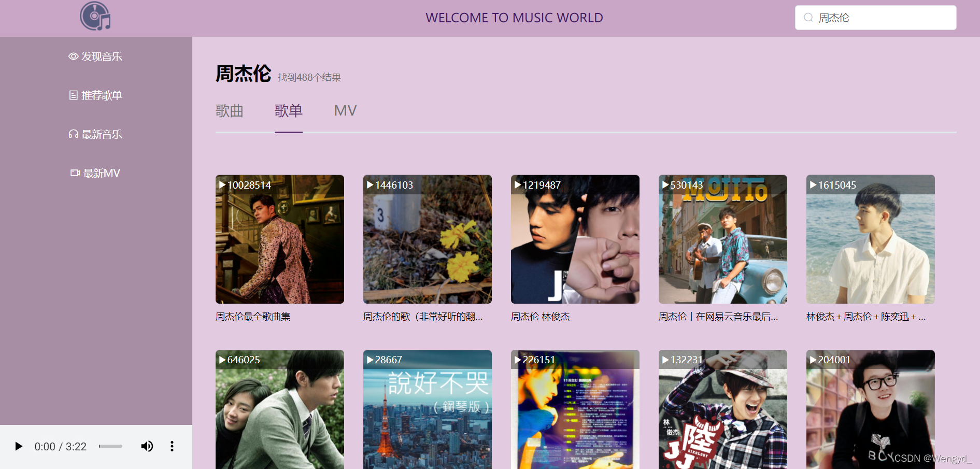
Task: Click play count icon 1615045
Action: click(813, 185)
